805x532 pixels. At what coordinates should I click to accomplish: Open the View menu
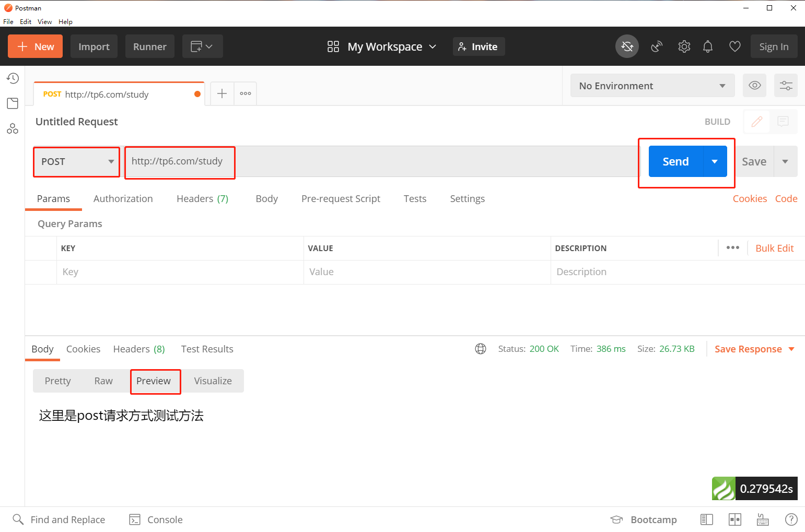(x=44, y=21)
